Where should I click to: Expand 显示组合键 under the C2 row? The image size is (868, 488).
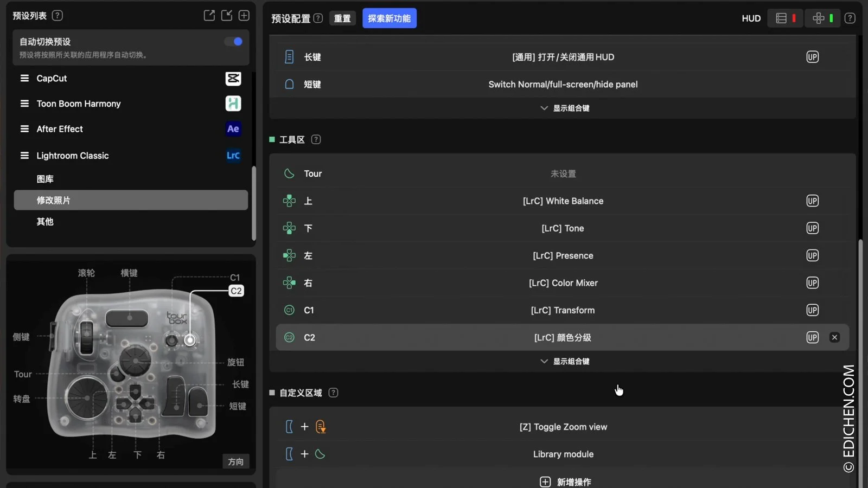click(x=565, y=361)
